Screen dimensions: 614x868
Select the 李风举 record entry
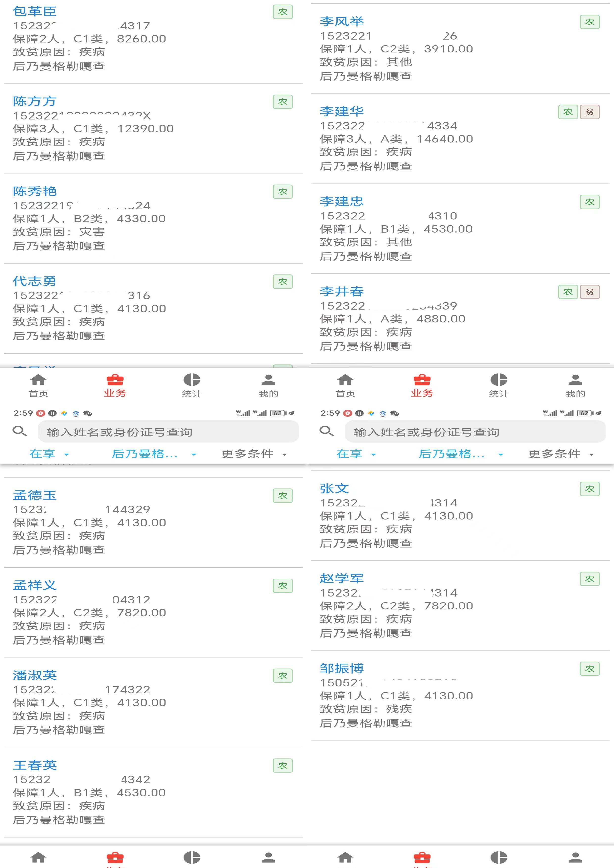pos(460,49)
